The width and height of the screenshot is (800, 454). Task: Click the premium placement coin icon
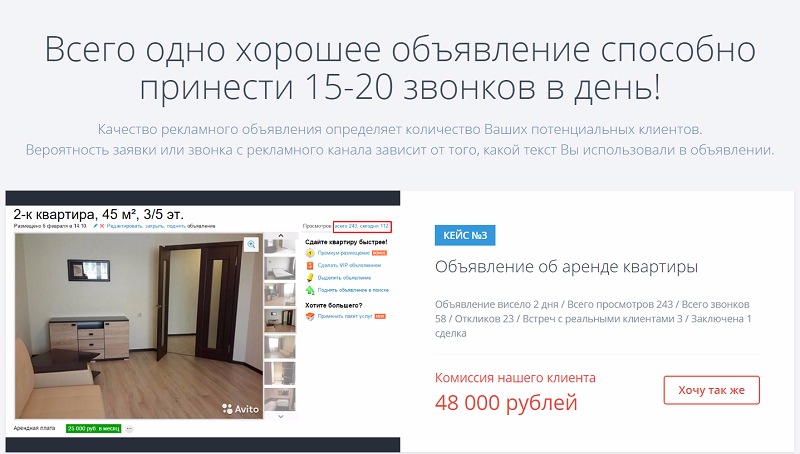310,253
